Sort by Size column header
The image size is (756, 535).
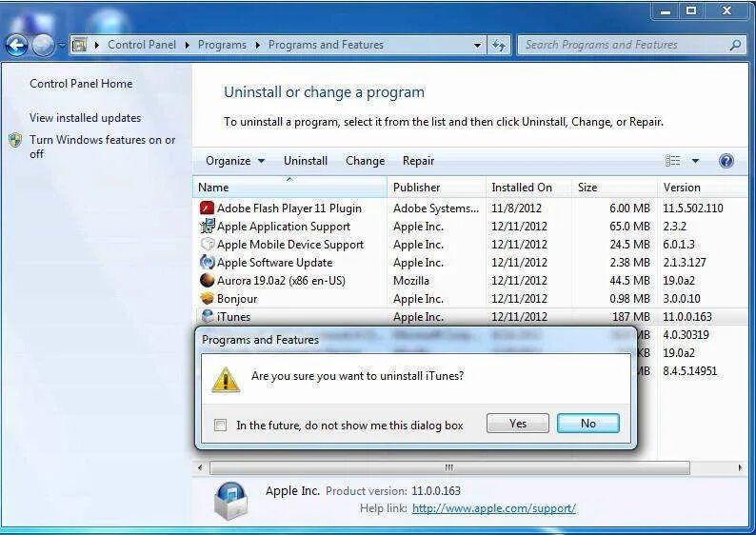tap(615, 187)
